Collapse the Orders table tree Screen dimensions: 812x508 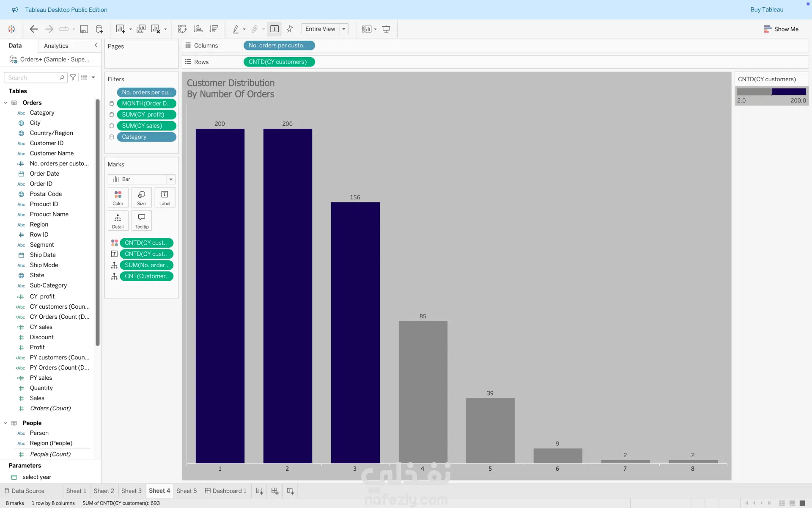(x=5, y=103)
